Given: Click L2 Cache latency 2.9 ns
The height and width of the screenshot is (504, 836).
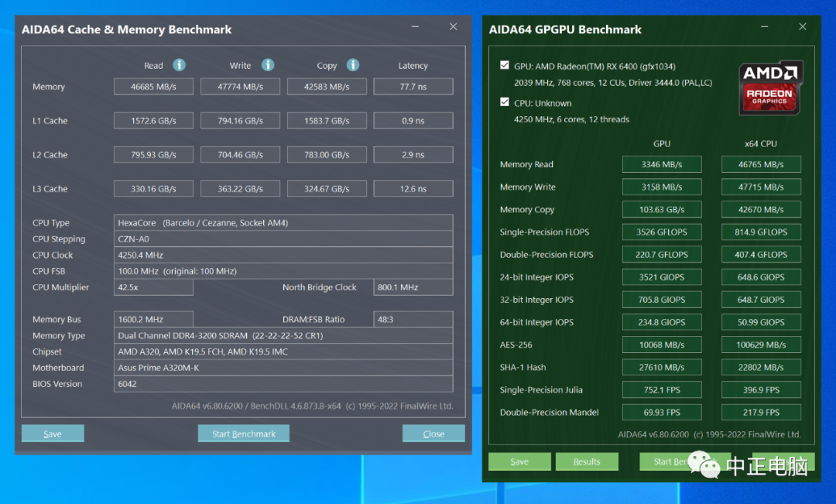Looking at the screenshot, I should pos(413,155).
